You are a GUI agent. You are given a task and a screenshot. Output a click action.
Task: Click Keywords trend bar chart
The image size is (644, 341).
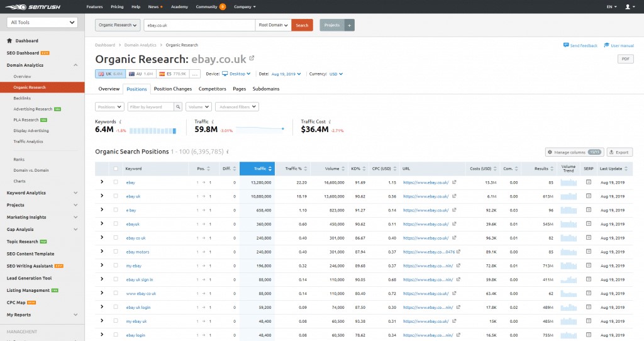(x=153, y=131)
